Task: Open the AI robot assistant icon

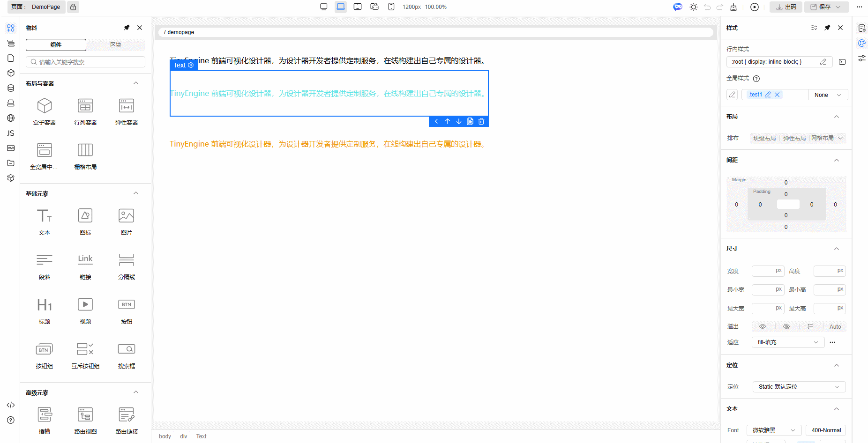Action: (x=678, y=7)
